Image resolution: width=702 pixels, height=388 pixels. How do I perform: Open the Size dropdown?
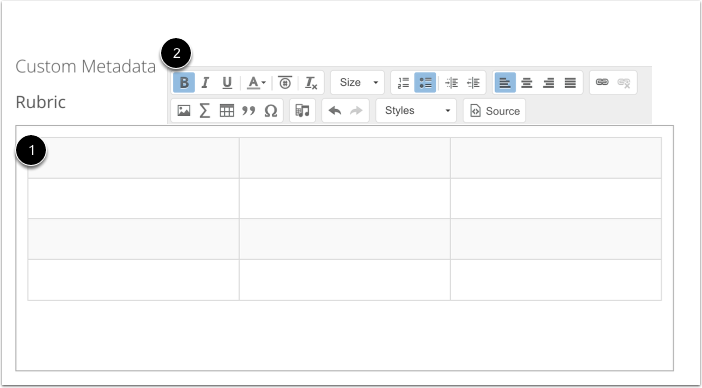tap(358, 83)
